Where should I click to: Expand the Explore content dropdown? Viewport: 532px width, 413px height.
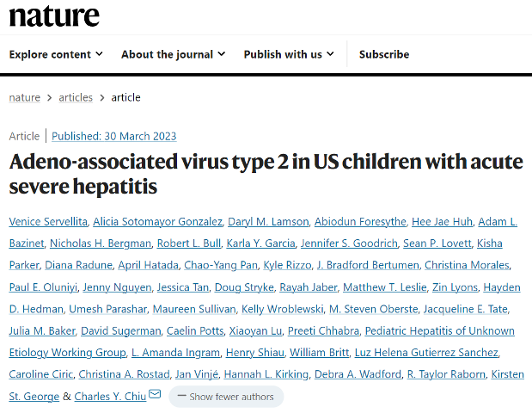tap(56, 54)
